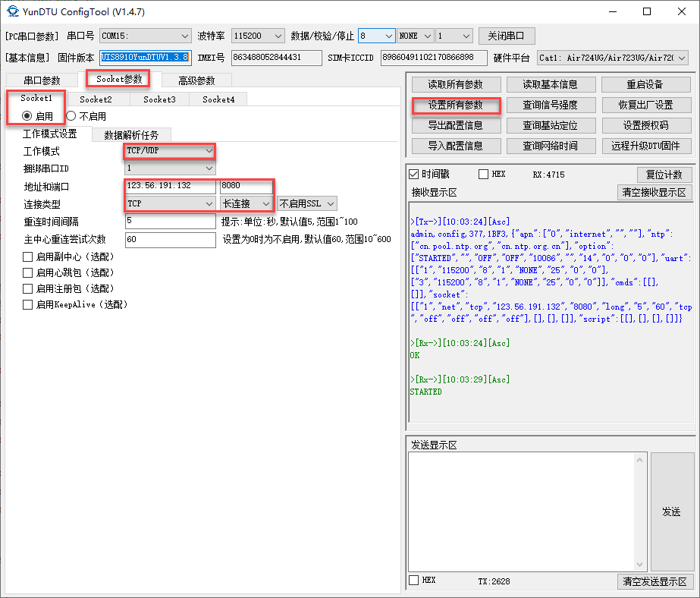Enable the 启用注册包 checkbox
Image resolution: width=700 pixels, height=598 pixels.
[x=27, y=288]
